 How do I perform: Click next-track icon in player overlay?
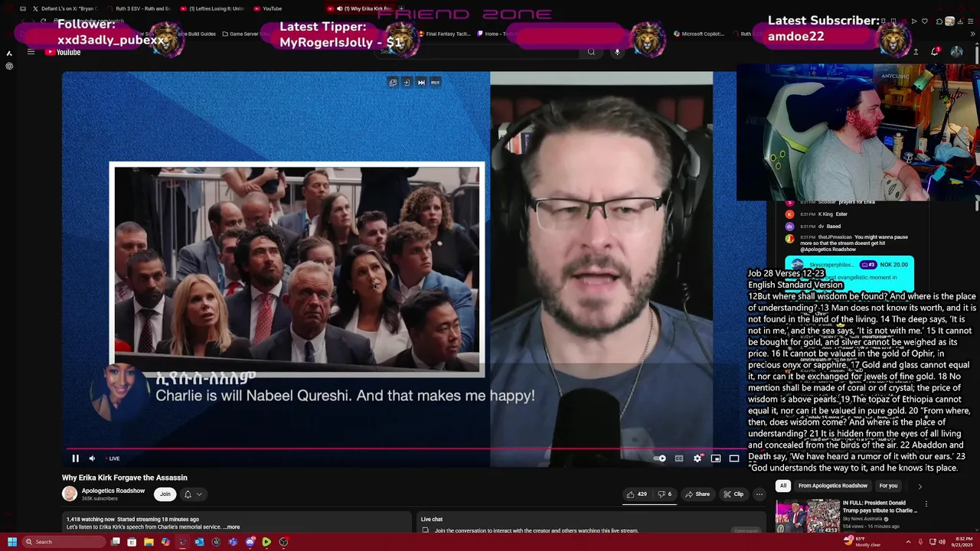pos(421,83)
